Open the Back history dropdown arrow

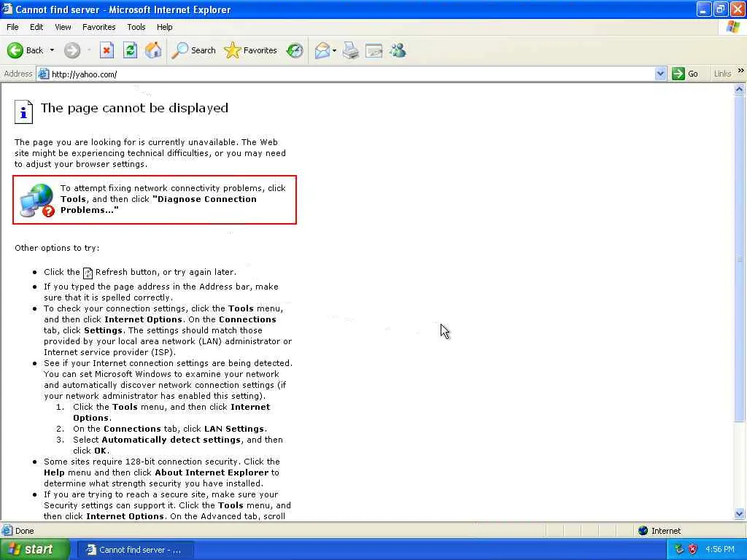pos(52,50)
